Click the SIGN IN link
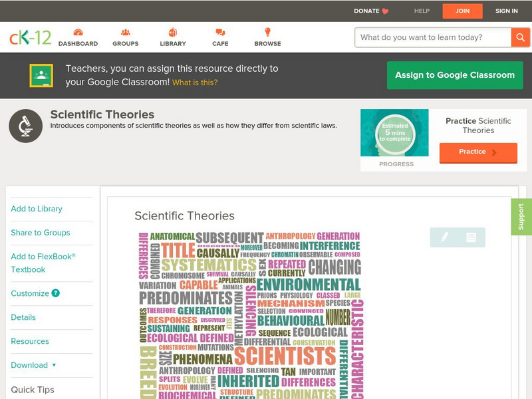This screenshot has width=532, height=399. tap(507, 11)
